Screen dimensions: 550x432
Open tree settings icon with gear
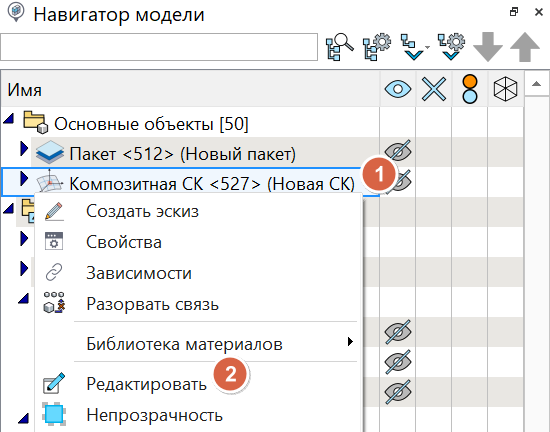pos(377,47)
